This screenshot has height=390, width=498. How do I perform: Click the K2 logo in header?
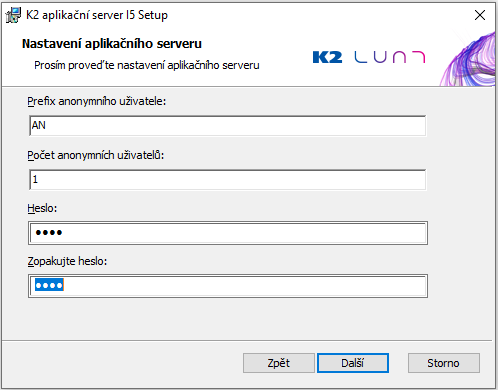click(327, 57)
